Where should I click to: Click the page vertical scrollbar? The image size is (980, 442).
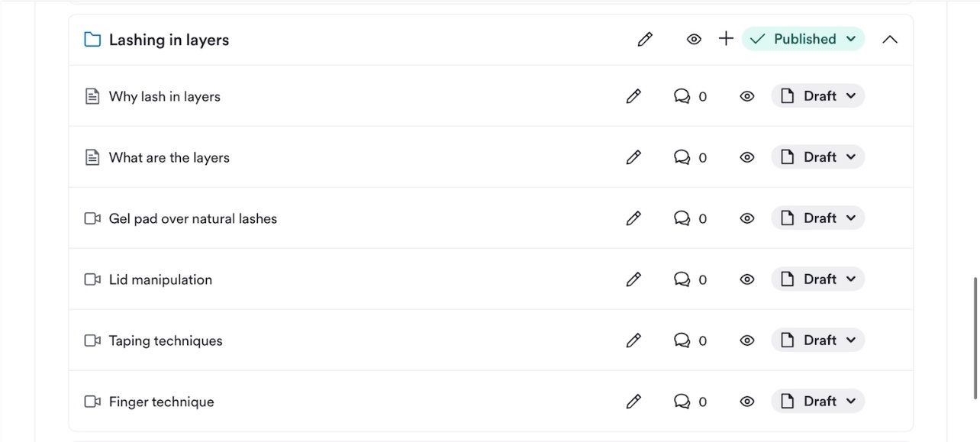(x=975, y=337)
